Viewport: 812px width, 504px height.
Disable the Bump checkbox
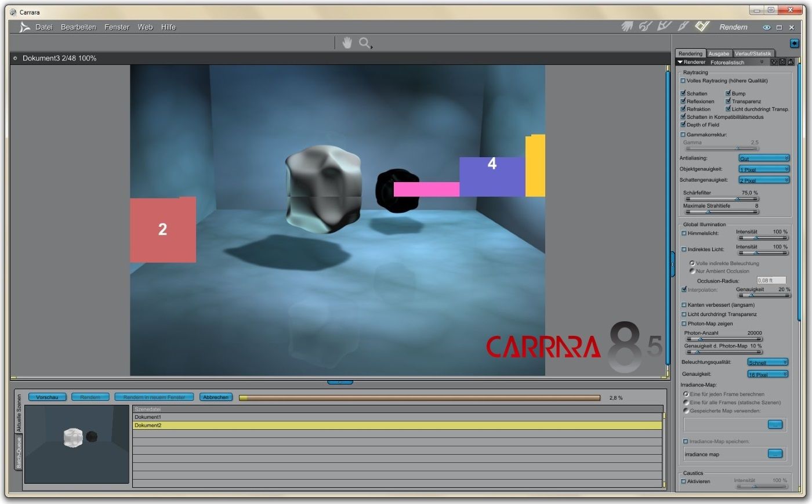point(728,93)
